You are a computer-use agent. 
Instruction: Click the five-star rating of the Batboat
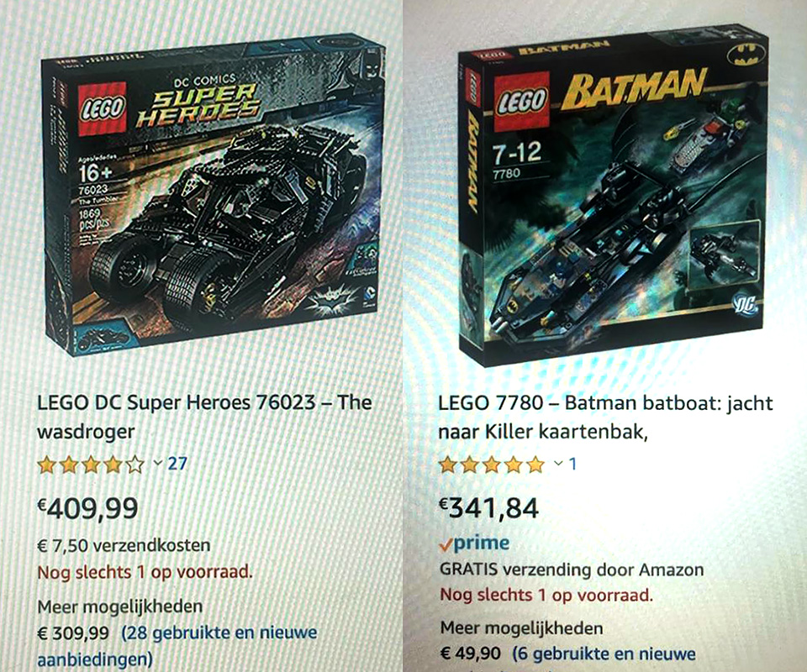point(492,465)
